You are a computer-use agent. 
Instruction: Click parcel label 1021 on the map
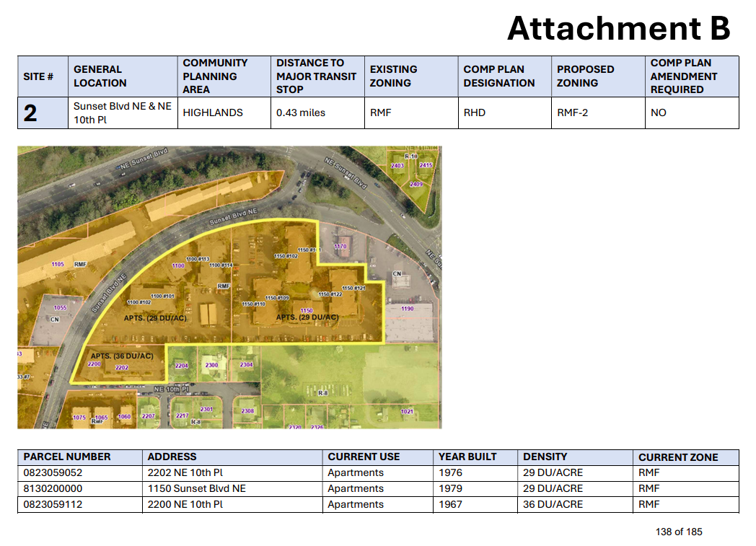[x=408, y=412]
